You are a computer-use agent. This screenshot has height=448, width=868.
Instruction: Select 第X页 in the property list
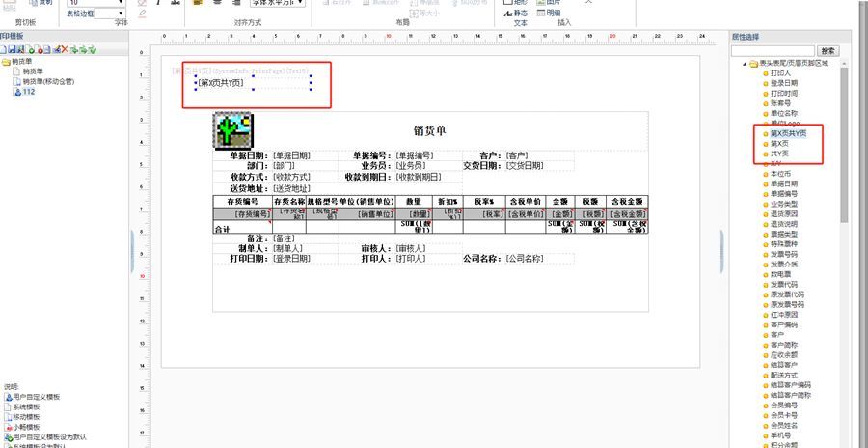tap(779, 144)
